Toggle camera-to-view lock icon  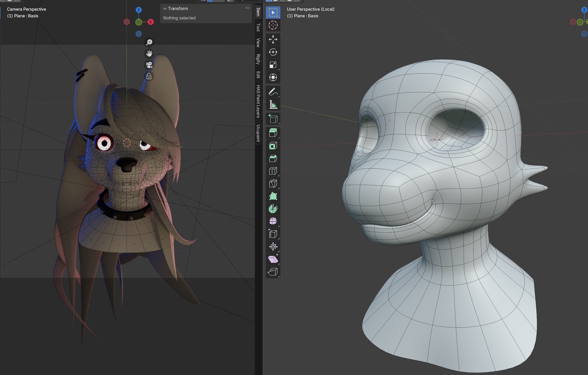pos(149,76)
